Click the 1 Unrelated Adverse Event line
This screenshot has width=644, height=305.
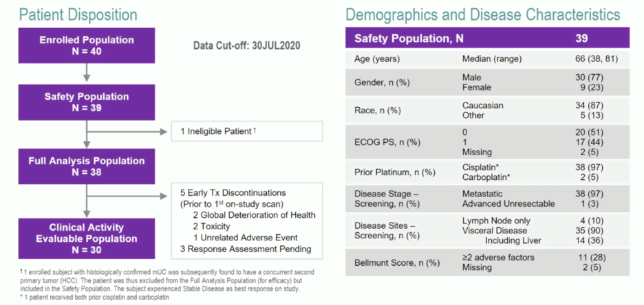pyautogui.click(x=246, y=238)
